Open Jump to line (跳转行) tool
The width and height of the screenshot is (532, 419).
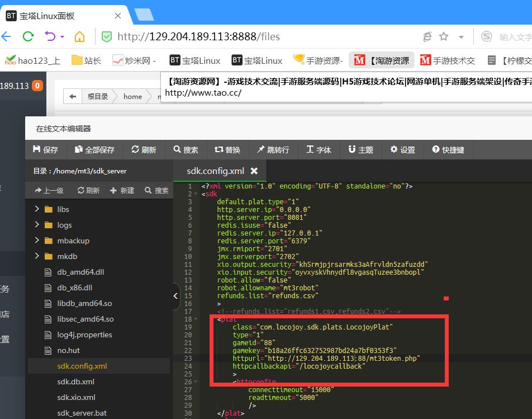(273, 149)
